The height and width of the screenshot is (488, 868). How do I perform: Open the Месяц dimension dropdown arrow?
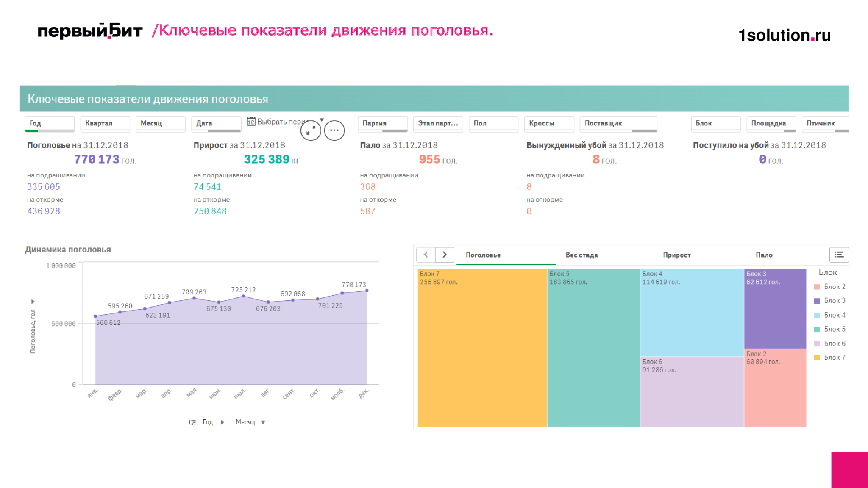[263, 422]
